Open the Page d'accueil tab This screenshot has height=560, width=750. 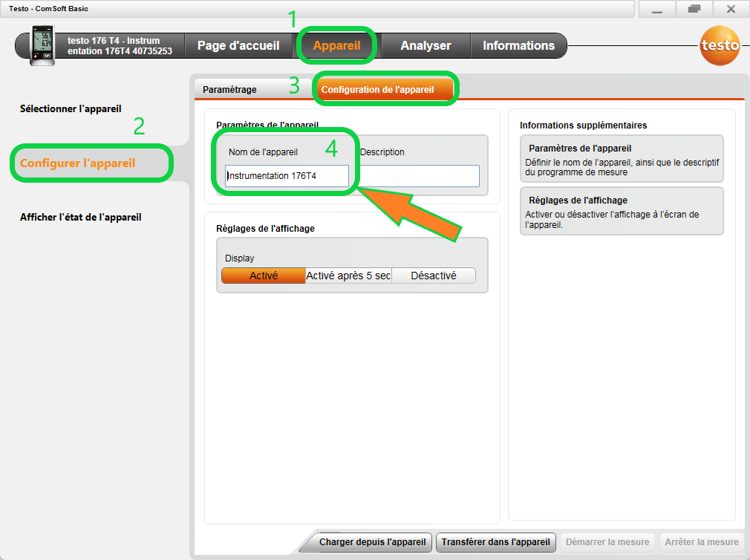tap(238, 45)
